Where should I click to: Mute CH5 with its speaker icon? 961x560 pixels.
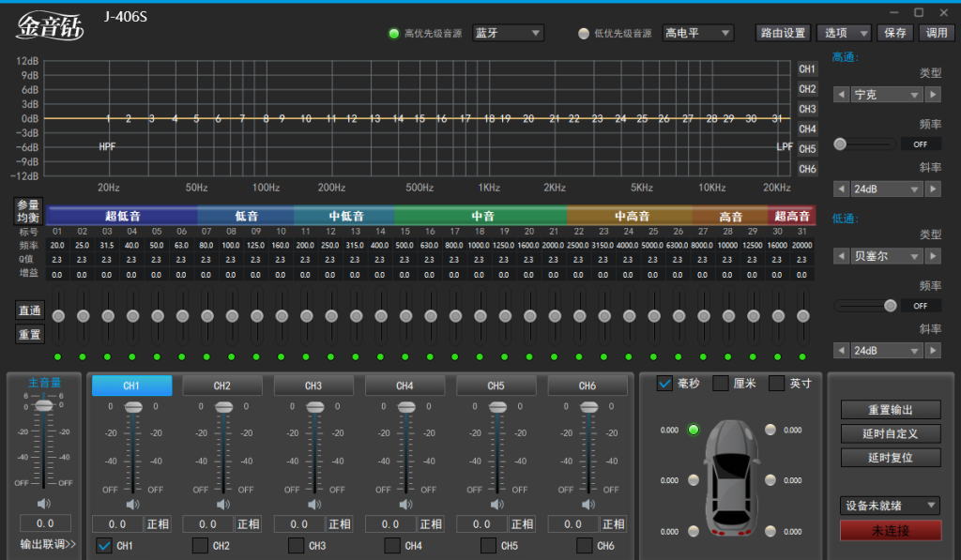[497, 505]
